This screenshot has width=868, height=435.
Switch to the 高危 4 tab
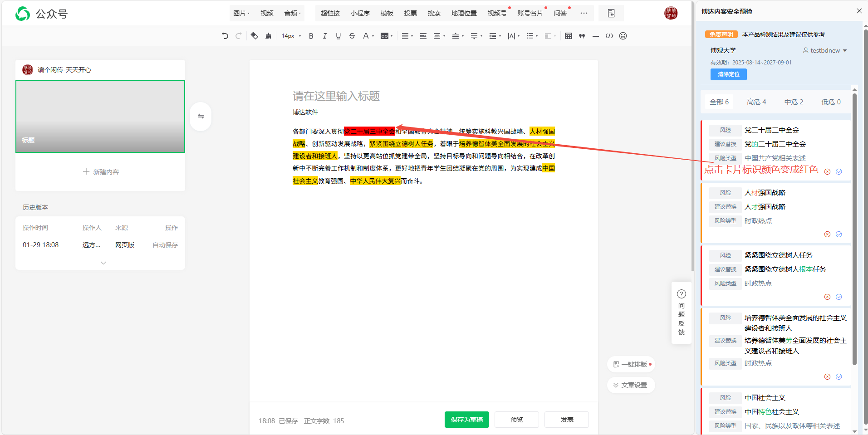coord(756,102)
